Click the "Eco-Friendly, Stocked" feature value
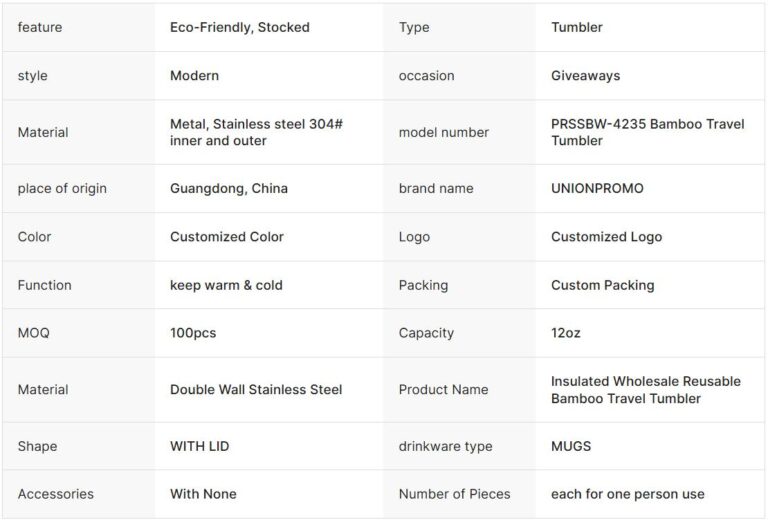 239,27
